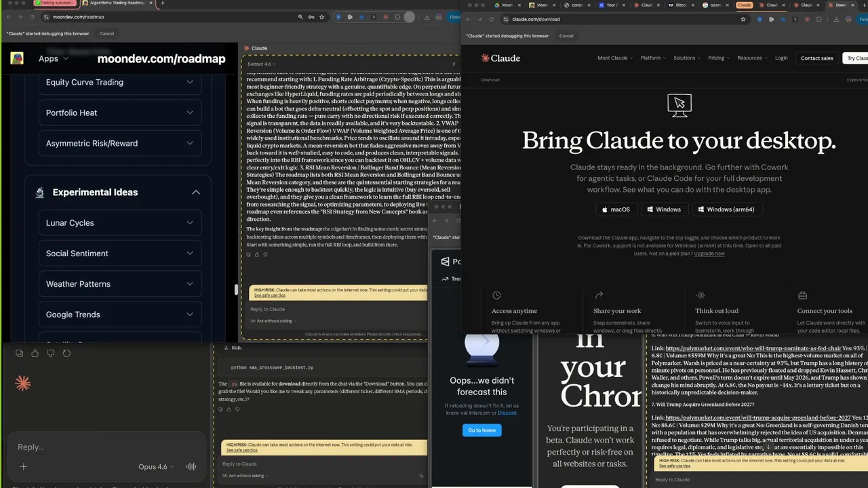The width and height of the screenshot is (868, 488).
Task: Click the Contact sales button
Action: click(x=817, y=58)
